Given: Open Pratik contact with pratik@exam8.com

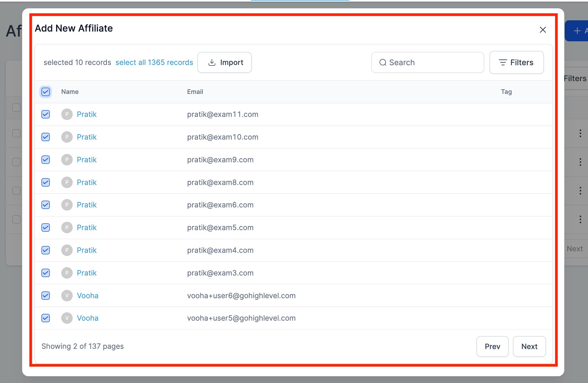Looking at the screenshot, I should tap(87, 182).
